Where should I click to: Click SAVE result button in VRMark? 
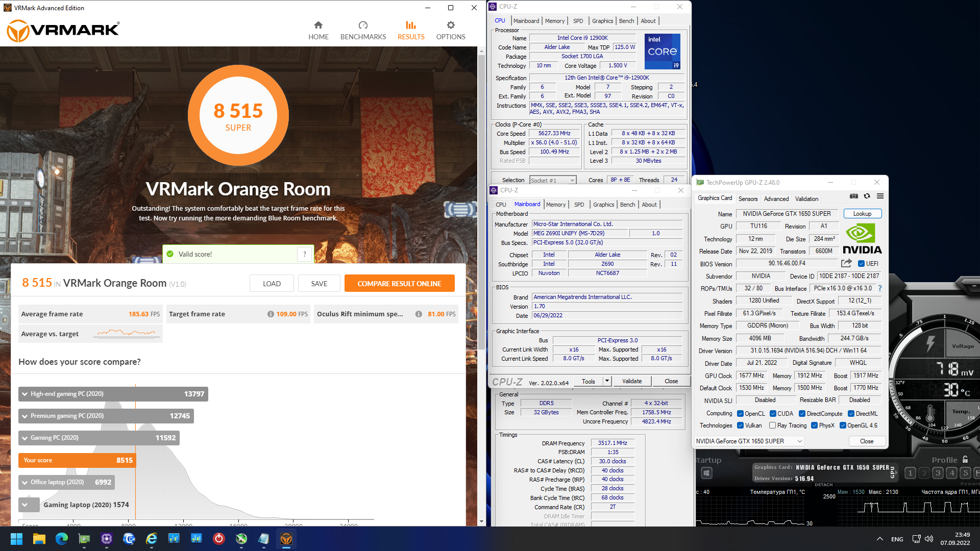pyautogui.click(x=319, y=284)
